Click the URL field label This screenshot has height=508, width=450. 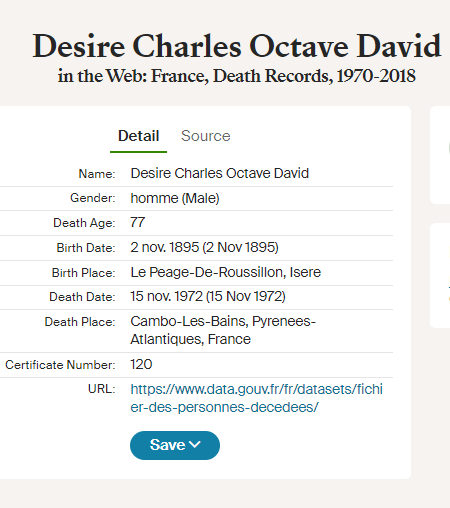pyautogui.click(x=102, y=389)
